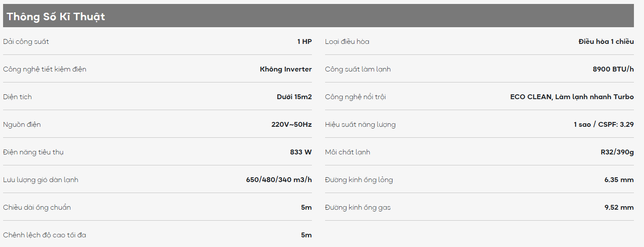Select the Công nghệ tiết kiệm điện label

coord(45,69)
